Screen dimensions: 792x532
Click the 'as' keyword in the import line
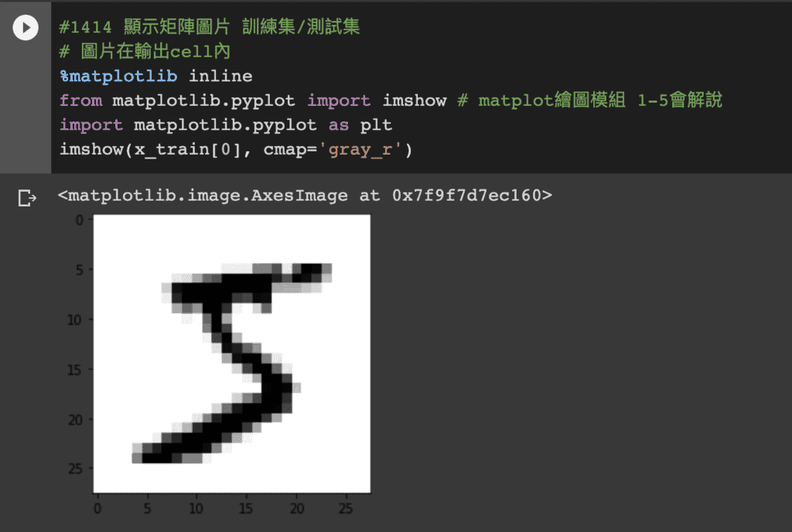(339, 125)
